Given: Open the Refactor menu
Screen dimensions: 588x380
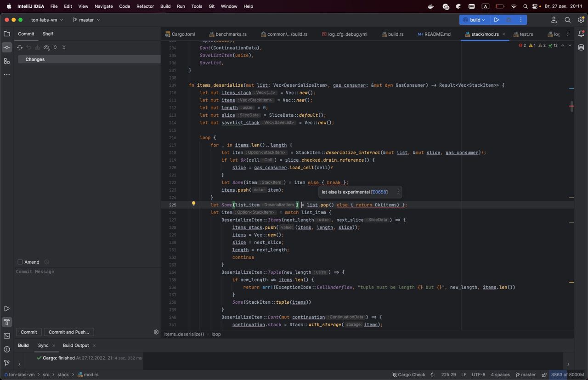Looking at the screenshot, I should coord(145,6).
